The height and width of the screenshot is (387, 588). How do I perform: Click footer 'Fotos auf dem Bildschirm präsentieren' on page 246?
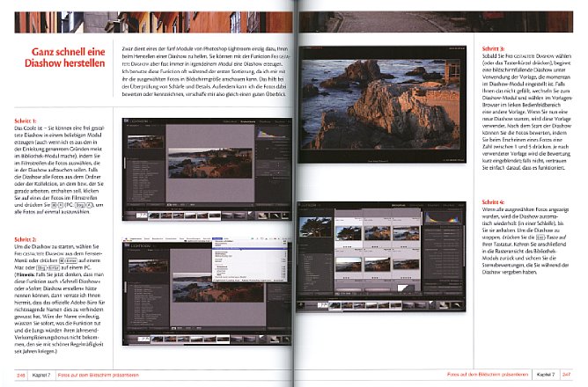(99, 375)
